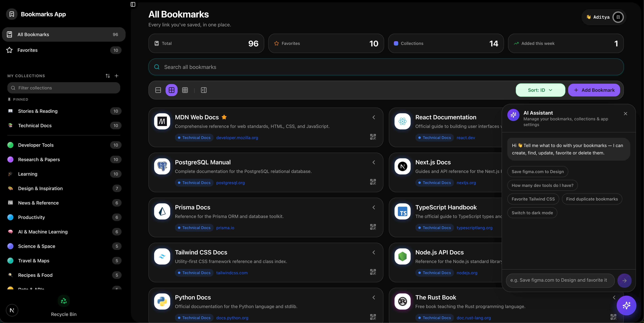Send the AI Assistant message arrow
Screen dimensions: 644x323
[624, 280]
